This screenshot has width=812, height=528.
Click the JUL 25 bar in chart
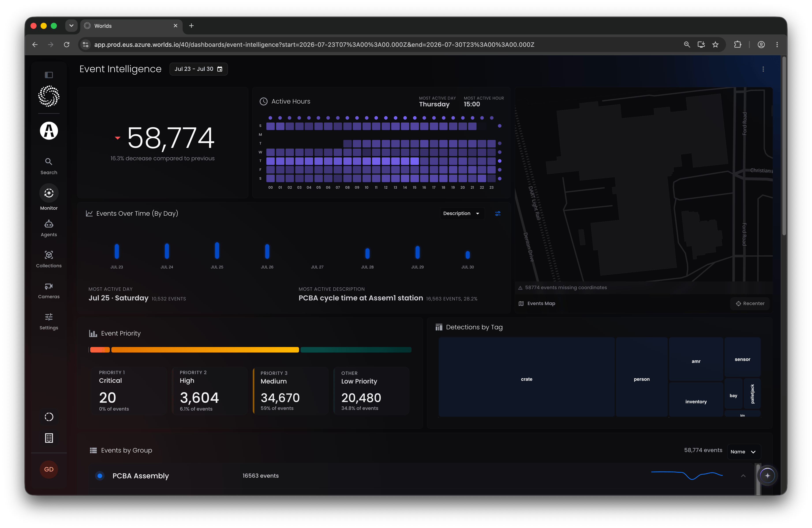coord(217,250)
